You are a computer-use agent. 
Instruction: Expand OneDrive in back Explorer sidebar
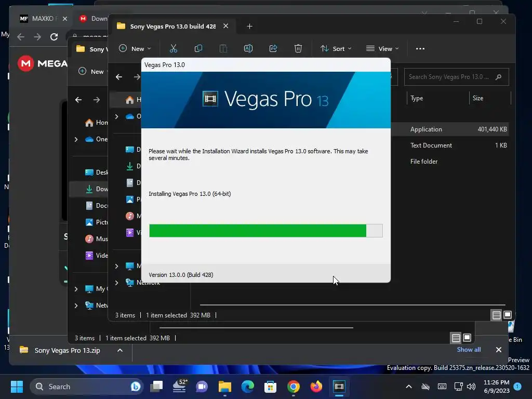coord(76,139)
